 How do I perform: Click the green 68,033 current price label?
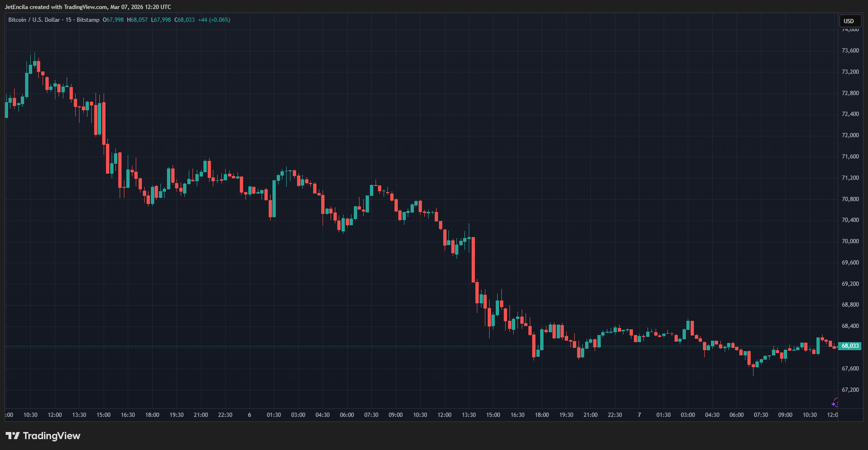(850, 346)
